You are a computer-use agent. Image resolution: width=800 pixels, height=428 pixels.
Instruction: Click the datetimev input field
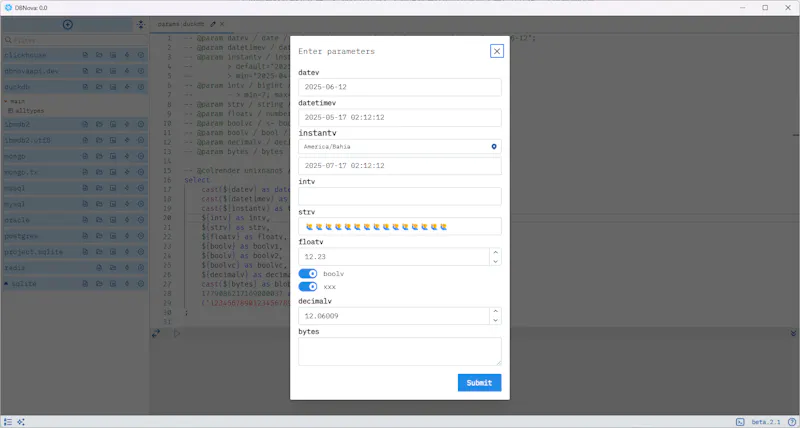[399, 117]
